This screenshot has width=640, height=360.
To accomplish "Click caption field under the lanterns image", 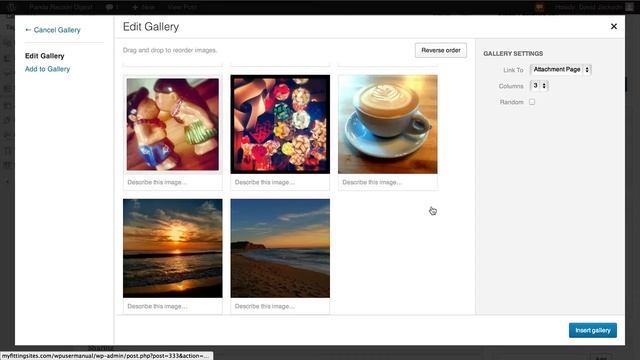I will click(x=280, y=182).
